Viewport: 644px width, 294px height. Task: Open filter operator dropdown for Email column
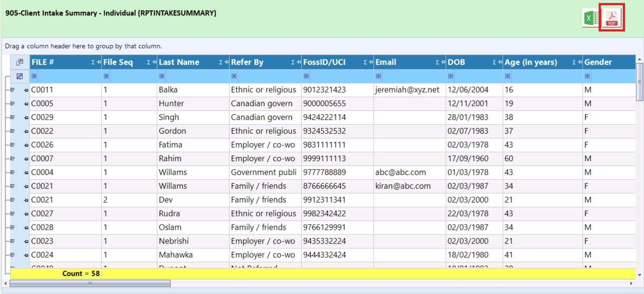[379, 76]
